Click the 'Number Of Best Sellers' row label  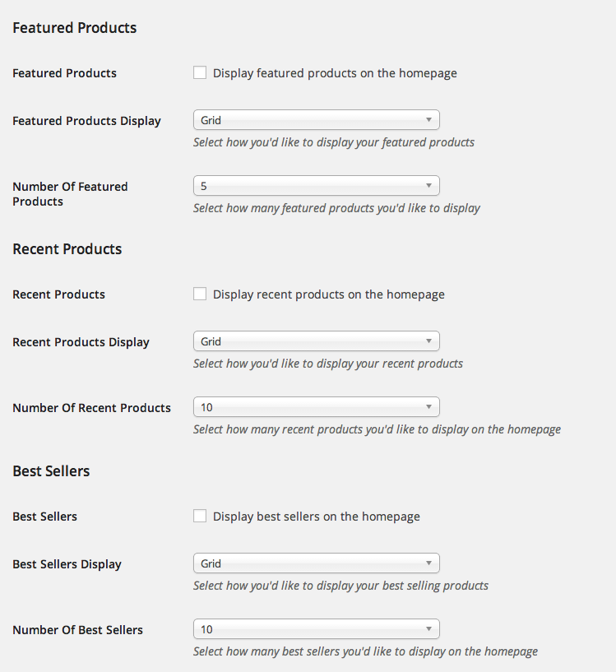77,630
